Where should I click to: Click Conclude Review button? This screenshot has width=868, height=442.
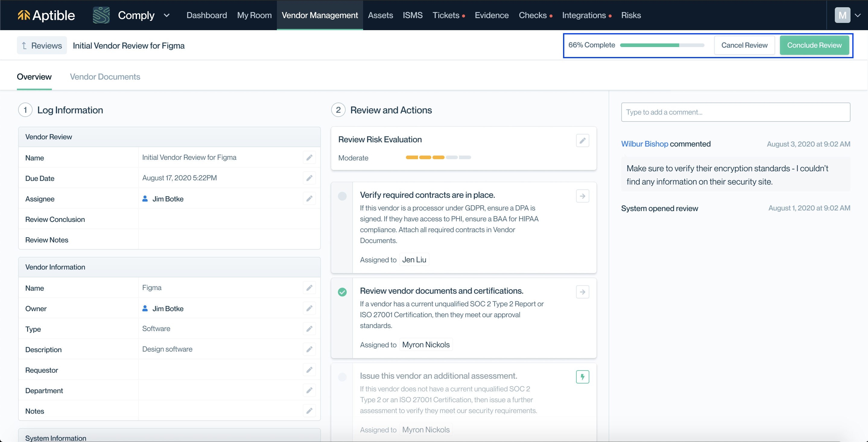click(814, 45)
